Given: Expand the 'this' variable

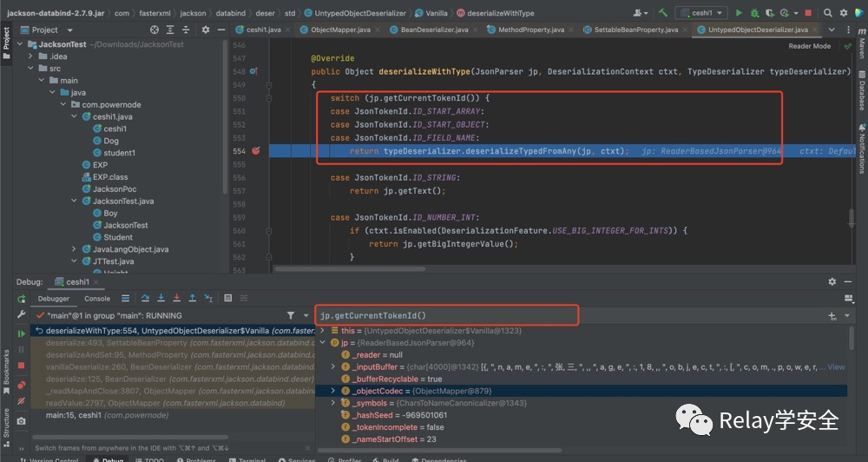Looking at the screenshot, I should point(322,330).
